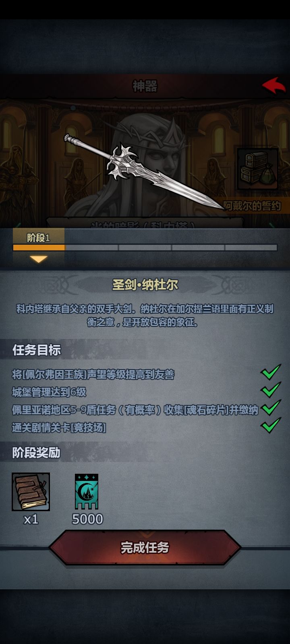Tap the 5000 reward amount text

pyautogui.click(x=87, y=519)
